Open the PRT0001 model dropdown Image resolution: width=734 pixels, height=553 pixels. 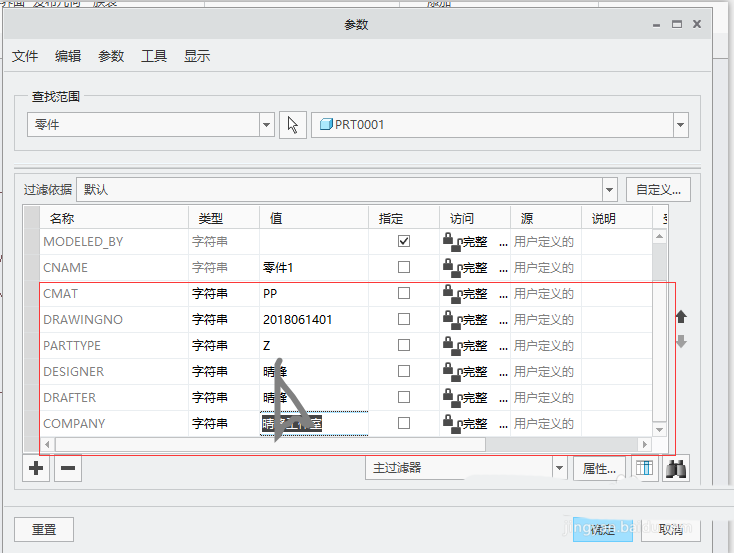[x=680, y=125]
